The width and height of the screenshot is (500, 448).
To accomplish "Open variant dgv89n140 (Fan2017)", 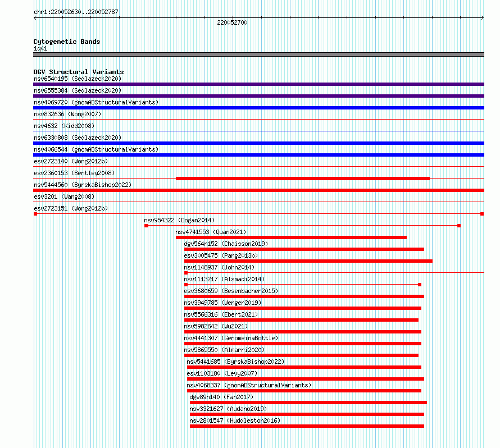I will pos(221,397).
